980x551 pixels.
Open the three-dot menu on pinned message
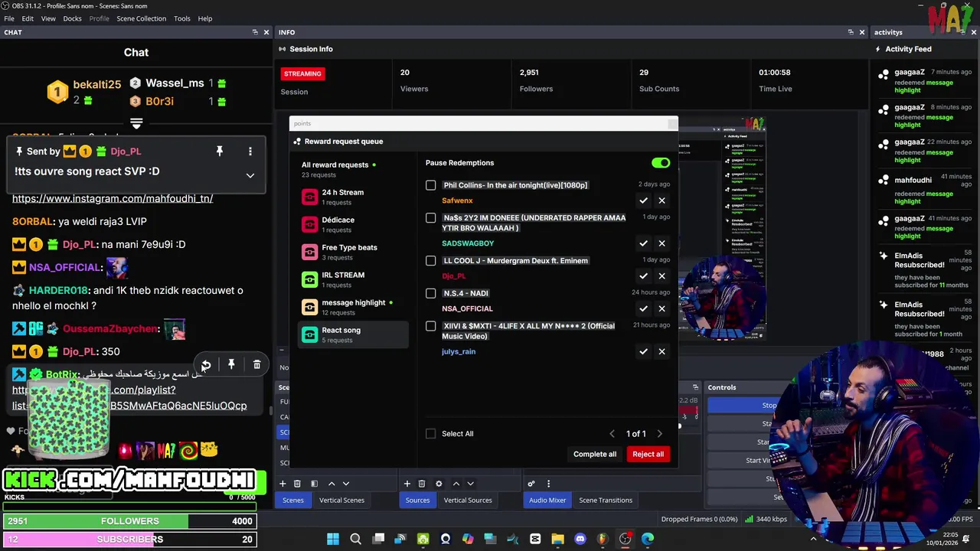click(250, 152)
